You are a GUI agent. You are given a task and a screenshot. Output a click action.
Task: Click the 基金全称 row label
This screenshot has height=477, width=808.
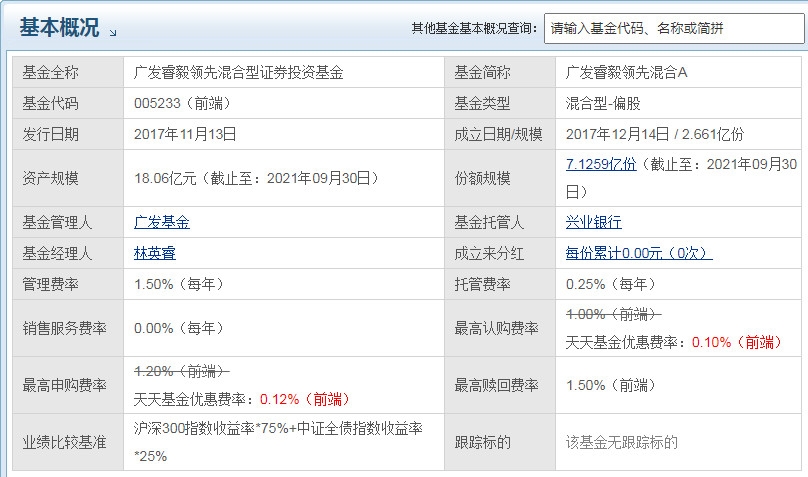(50, 72)
